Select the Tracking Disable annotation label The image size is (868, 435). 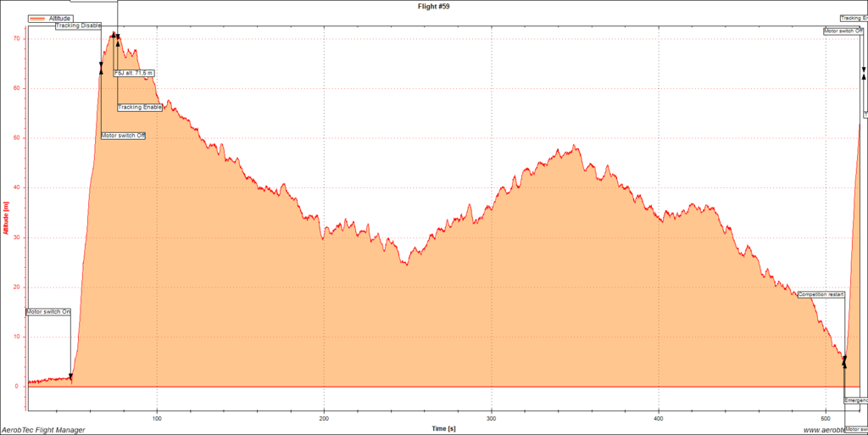78,25
